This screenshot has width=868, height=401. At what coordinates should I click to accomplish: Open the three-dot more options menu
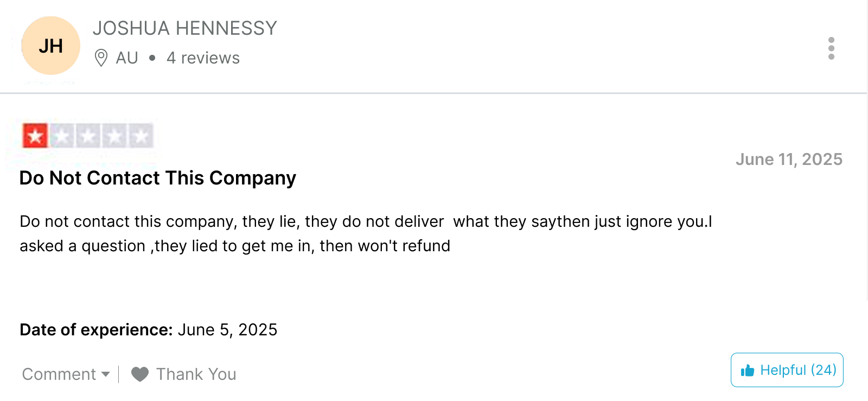pyautogui.click(x=831, y=48)
